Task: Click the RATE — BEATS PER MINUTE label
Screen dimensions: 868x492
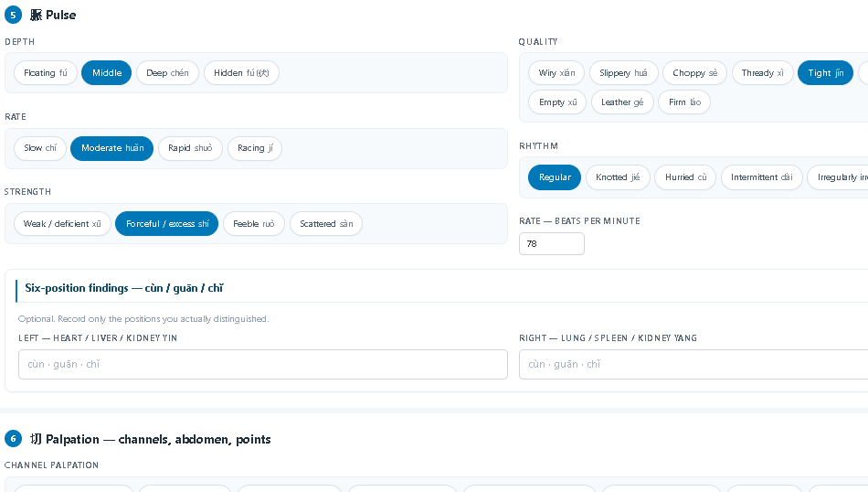Action: [579, 221]
